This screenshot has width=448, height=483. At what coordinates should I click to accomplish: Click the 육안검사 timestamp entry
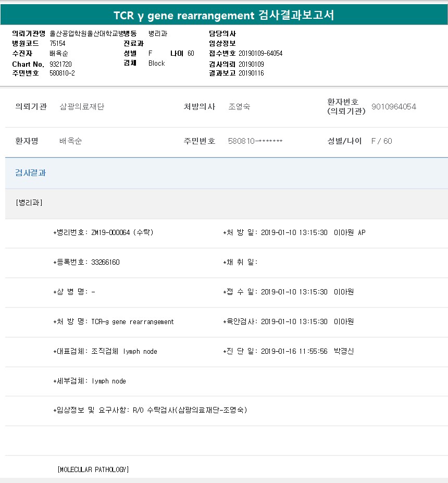[x=288, y=321]
